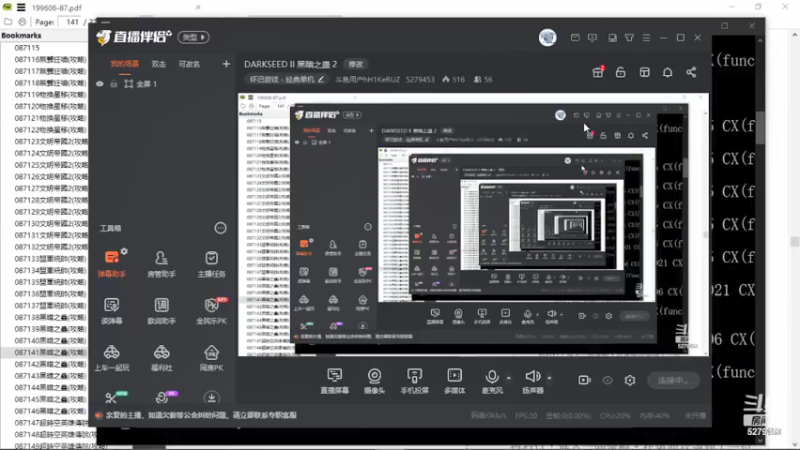Open the gift box icon with red badge

[597, 72]
